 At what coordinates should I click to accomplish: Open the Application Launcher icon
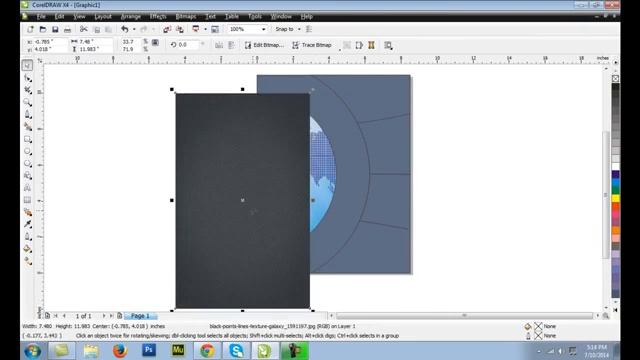coord(196,29)
